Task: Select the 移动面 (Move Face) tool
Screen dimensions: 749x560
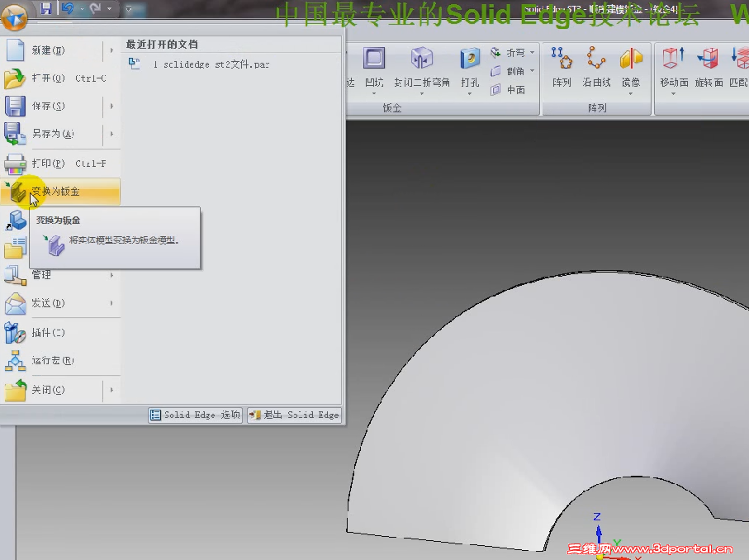Action: (674, 68)
